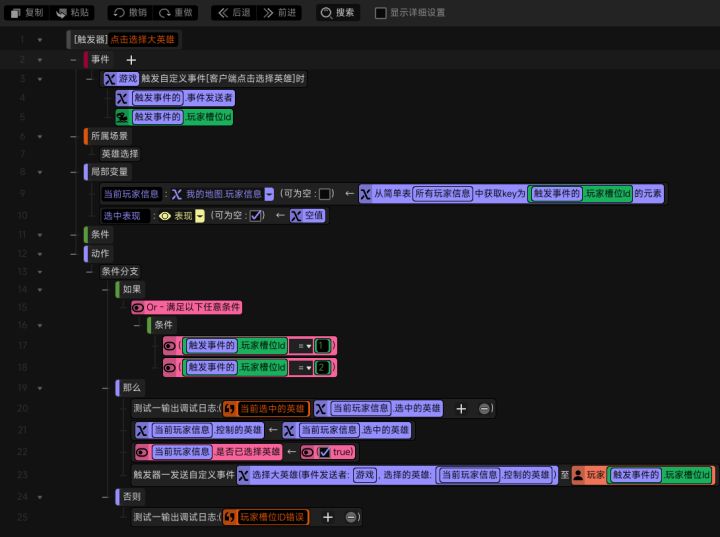Collapse the 否则 block minus icon
This screenshot has height=537, width=720.
(x=106, y=497)
